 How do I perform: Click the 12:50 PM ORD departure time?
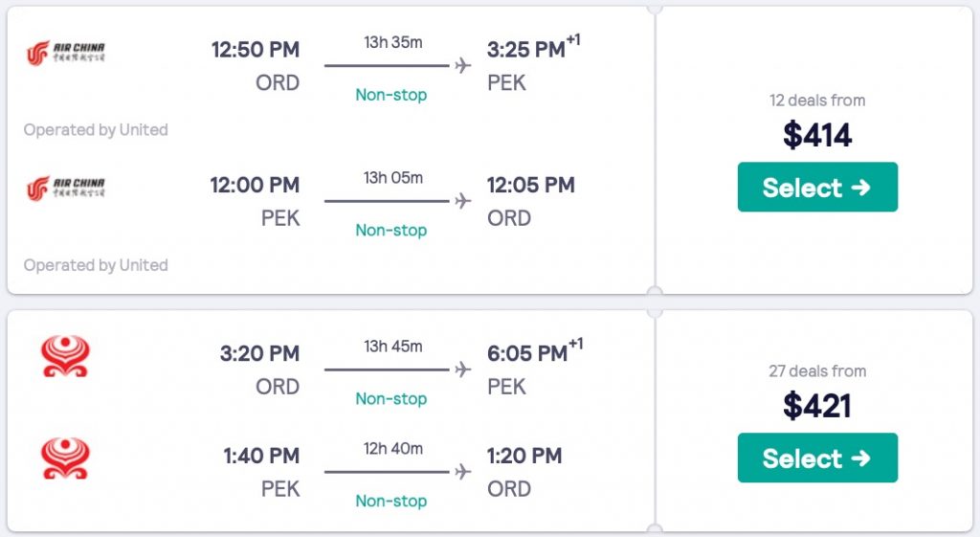(x=256, y=50)
